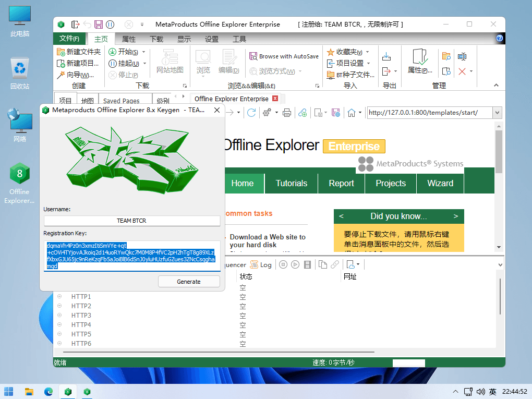Open the Report page link
The width and height of the screenshot is (532, 399).
(x=341, y=183)
